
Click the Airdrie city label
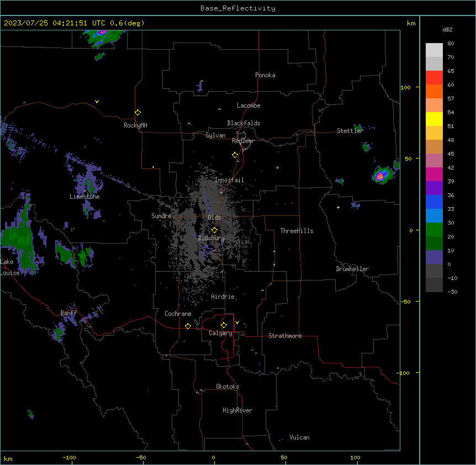pyautogui.click(x=223, y=297)
